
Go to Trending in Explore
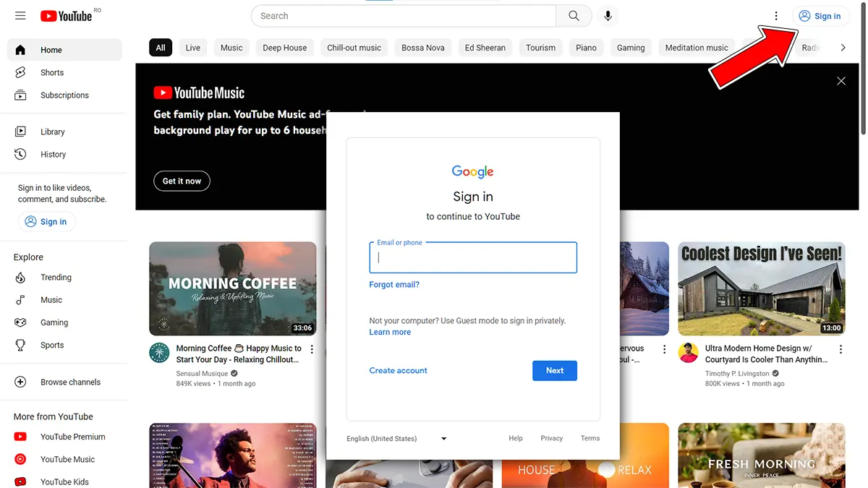pos(56,278)
